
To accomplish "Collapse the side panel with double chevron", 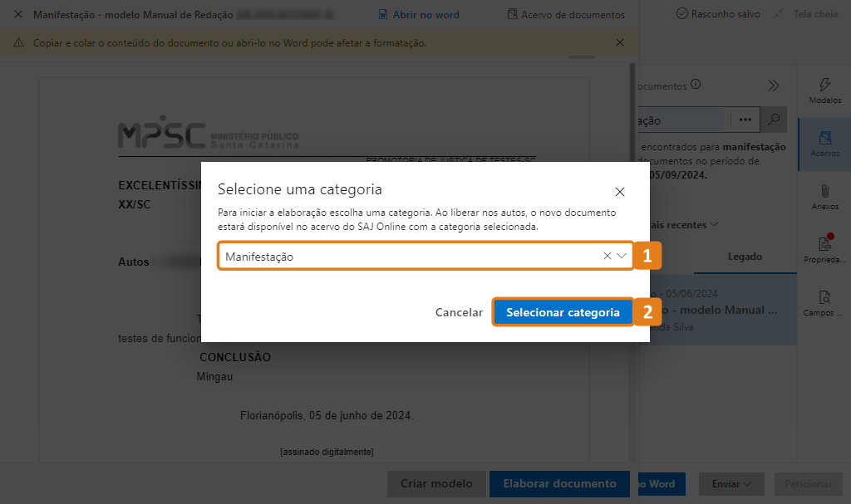I will tap(774, 86).
